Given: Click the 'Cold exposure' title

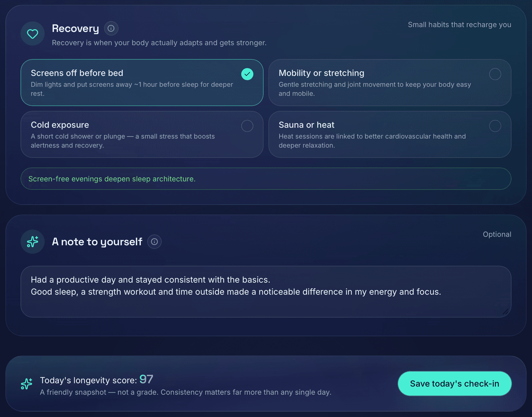Looking at the screenshot, I should click(60, 125).
